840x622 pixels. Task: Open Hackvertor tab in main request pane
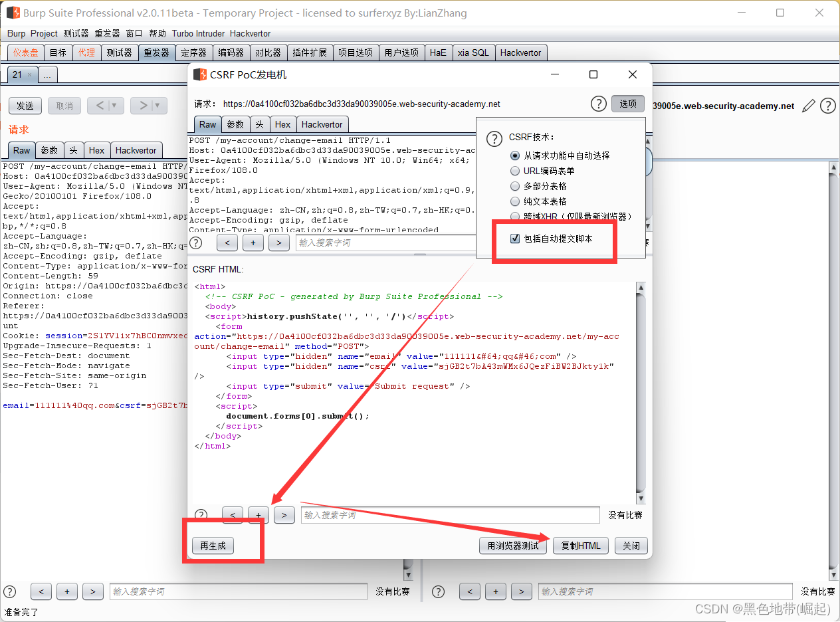136,150
